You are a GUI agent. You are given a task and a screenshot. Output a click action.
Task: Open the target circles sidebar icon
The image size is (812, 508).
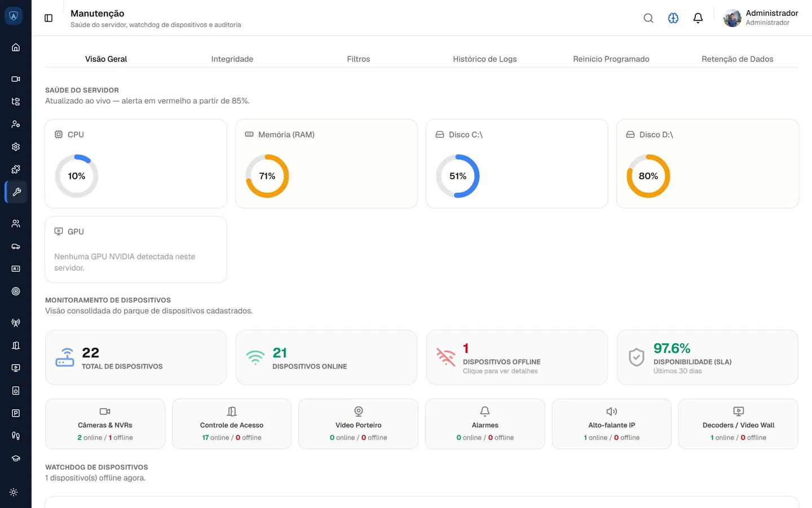[16, 291]
